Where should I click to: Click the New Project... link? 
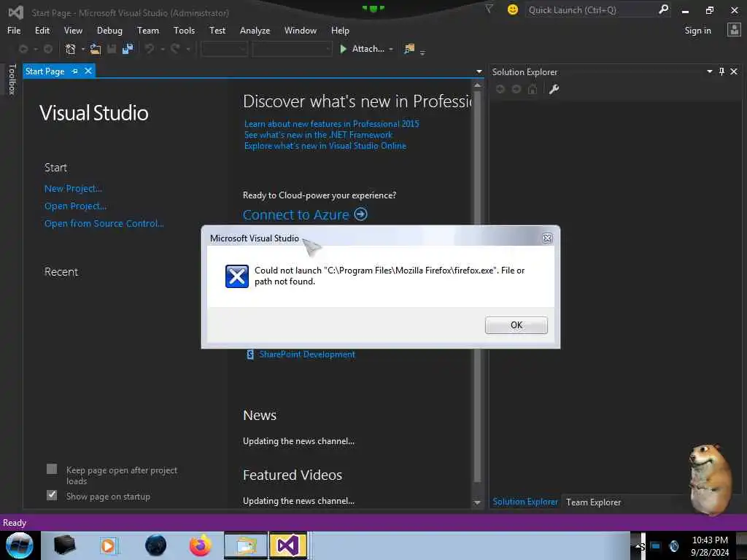(73, 189)
